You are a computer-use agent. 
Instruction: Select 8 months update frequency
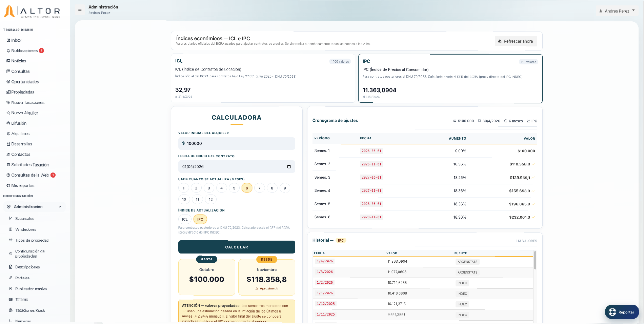point(272,188)
